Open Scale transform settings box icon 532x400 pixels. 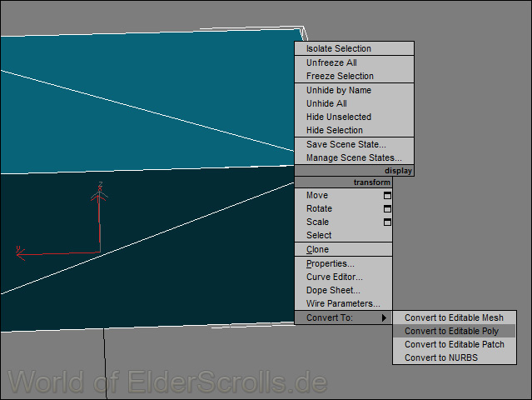(386, 222)
